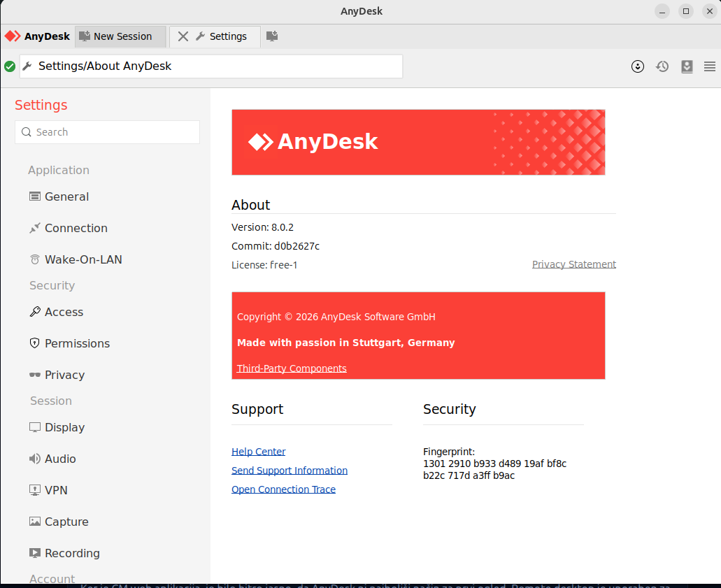Open the Help Center link
Viewport: 721px width, 588px height.
259,452
